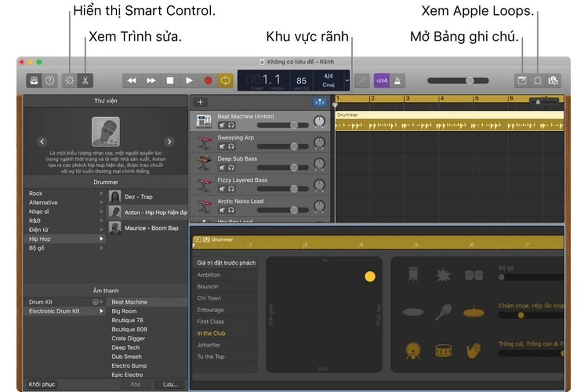Click the Beat Machine (Anton) pan knob
Screen dimensions: 588x392
(x=319, y=121)
